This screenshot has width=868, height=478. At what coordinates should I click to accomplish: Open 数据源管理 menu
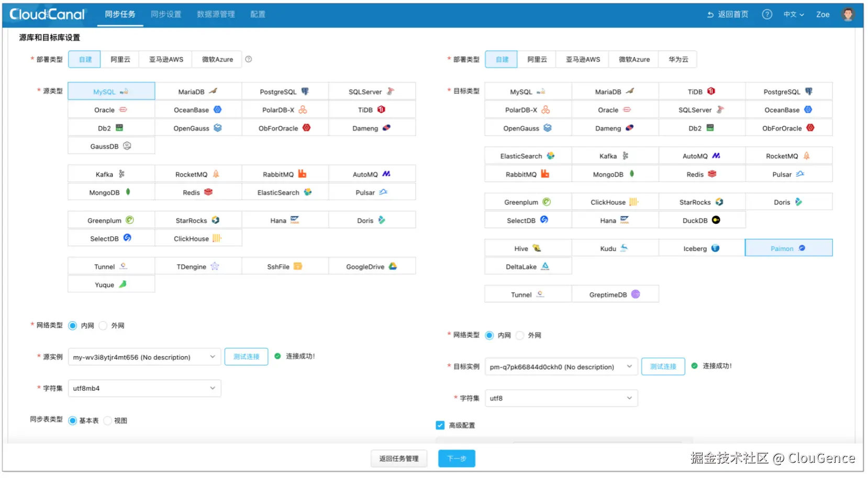coord(216,14)
